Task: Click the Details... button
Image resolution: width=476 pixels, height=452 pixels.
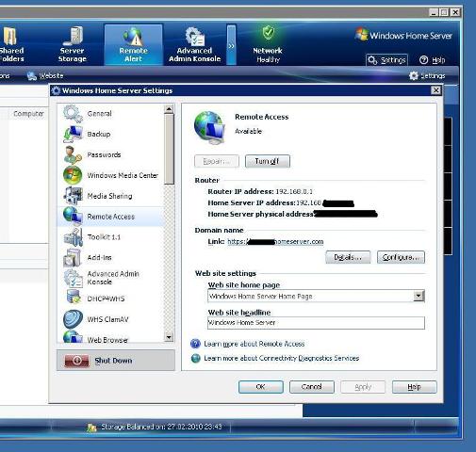Action: pyautogui.click(x=348, y=257)
